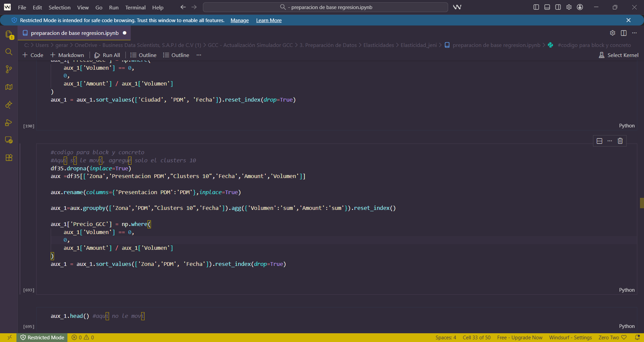Open the Elasticidades breadcrumb folder

[x=379, y=45]
